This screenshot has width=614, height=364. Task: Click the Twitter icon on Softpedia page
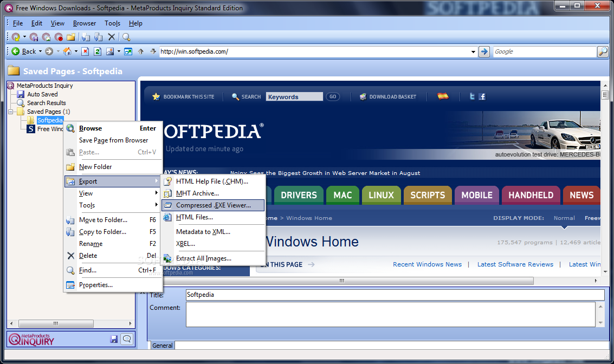472,96
